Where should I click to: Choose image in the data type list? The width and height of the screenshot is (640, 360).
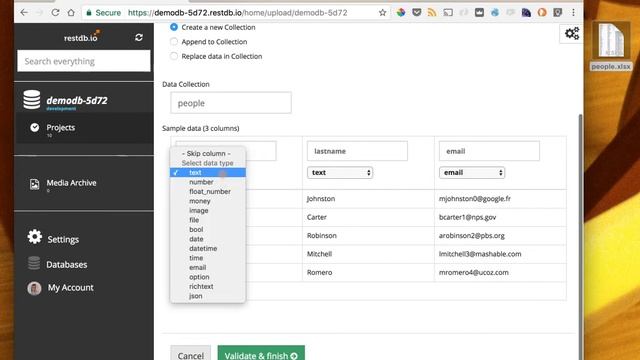pyautogui.click(x=208, y=211)
